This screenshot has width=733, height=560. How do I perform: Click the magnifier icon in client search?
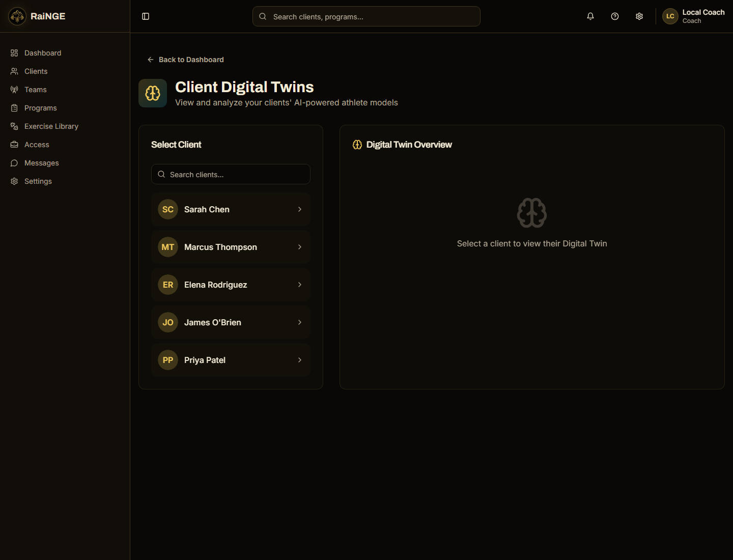(x=161, y=174)
